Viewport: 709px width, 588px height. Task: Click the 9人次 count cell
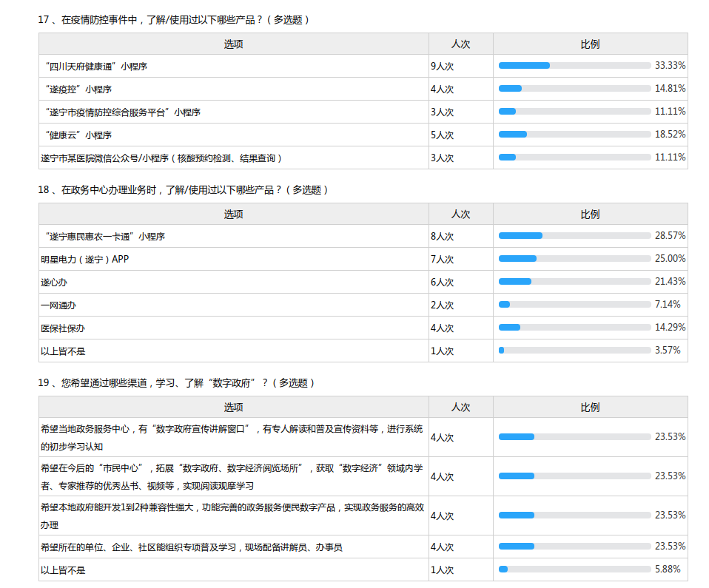(x=442, y=67)
